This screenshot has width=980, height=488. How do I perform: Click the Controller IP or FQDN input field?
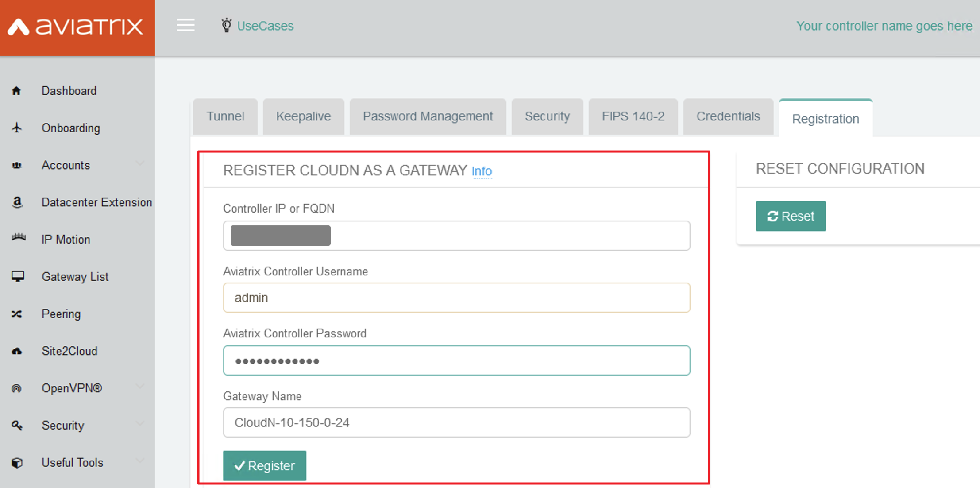pyautogui.click(x=457, y=235)
